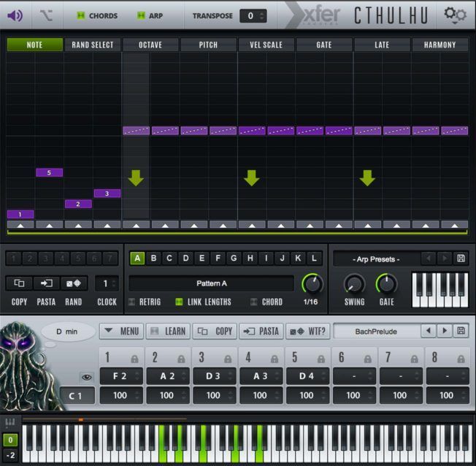
Task: Open the settings gears menu
Action: 455,15
